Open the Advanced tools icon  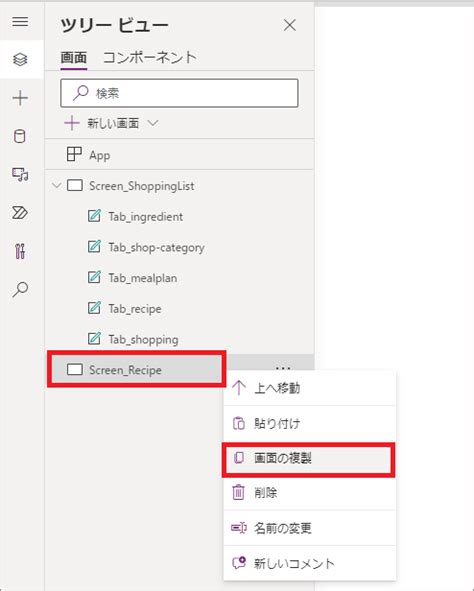point(20,251)
